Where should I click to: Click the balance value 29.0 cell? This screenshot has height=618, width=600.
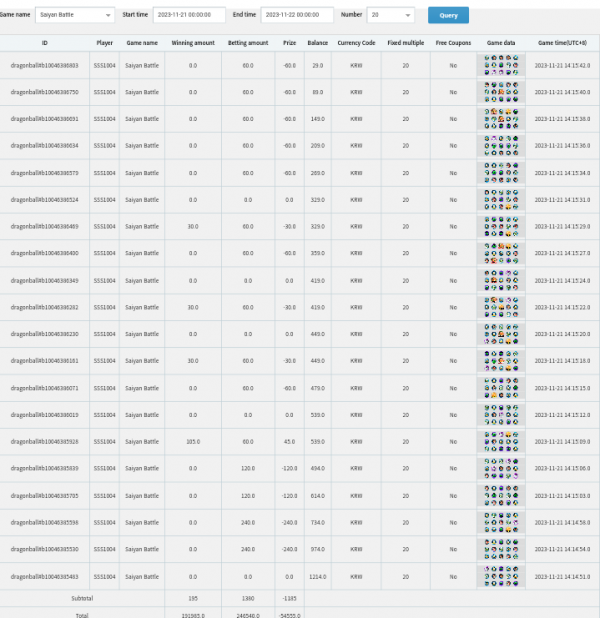[317, 65]
